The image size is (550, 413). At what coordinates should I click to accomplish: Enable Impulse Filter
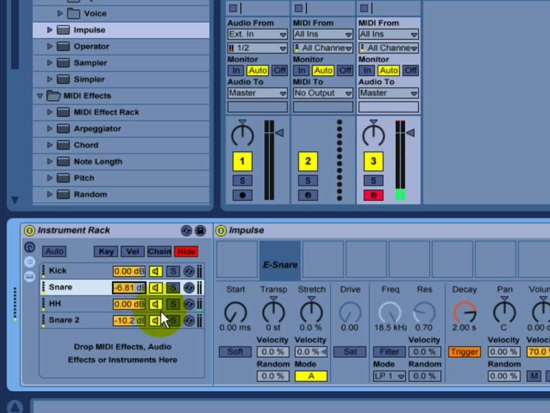(389, 352)
